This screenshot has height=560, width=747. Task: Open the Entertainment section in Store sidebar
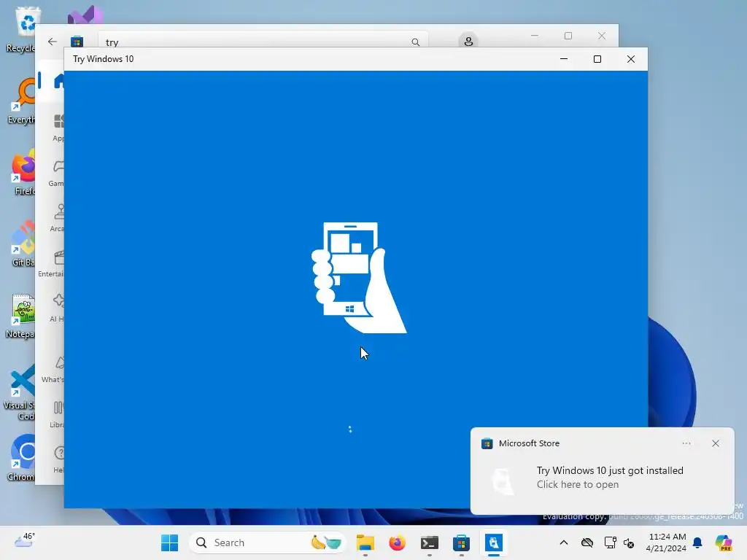click(x=52, y=263)
